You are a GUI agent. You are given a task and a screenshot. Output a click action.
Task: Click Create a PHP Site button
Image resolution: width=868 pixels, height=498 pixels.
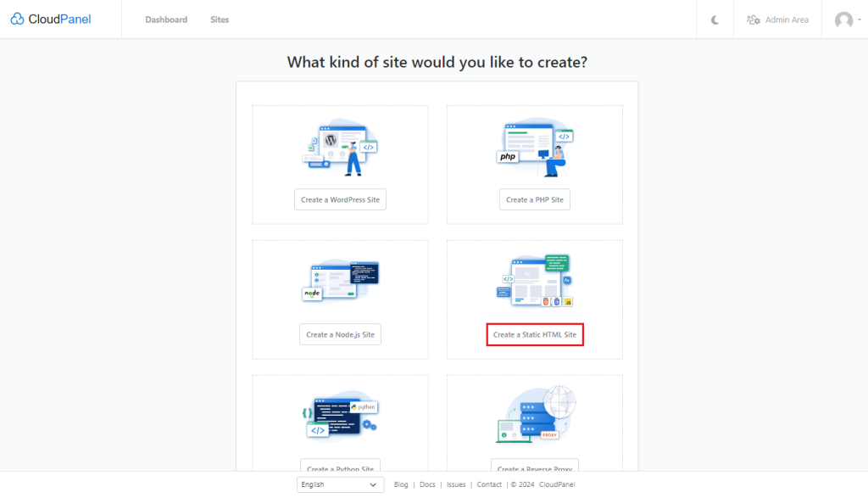point(535,199)
